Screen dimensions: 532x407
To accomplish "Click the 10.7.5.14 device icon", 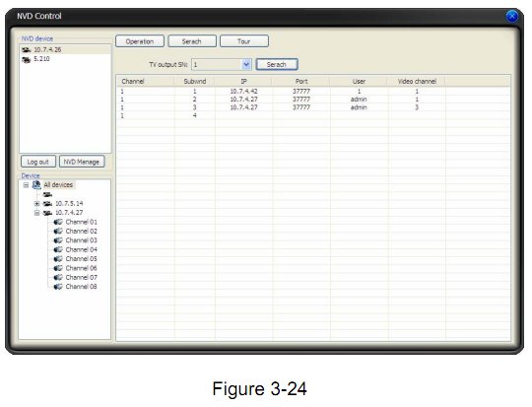I will (48, 204).
